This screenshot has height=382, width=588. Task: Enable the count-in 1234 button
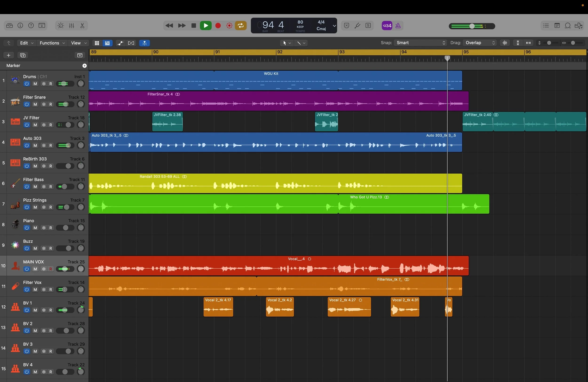point(387,26)
